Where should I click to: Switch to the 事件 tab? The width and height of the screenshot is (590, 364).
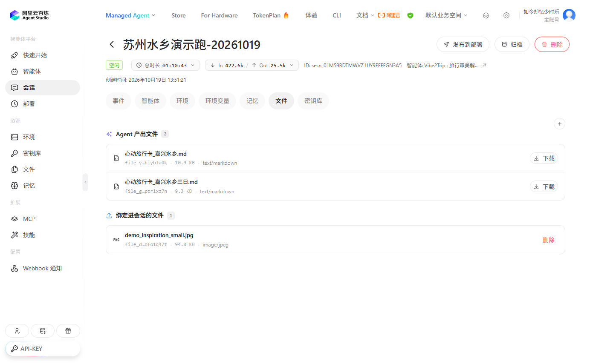tap(119, 101)
